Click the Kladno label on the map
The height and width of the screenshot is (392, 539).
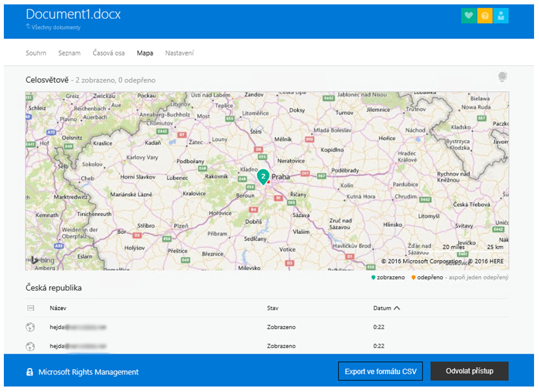point(249,170)
